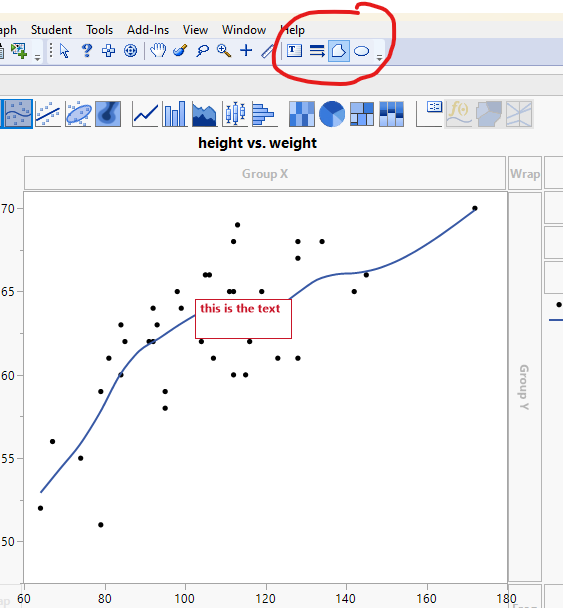Select the oval annotation tool
563x608 pixels.
[x=361, y=51]
